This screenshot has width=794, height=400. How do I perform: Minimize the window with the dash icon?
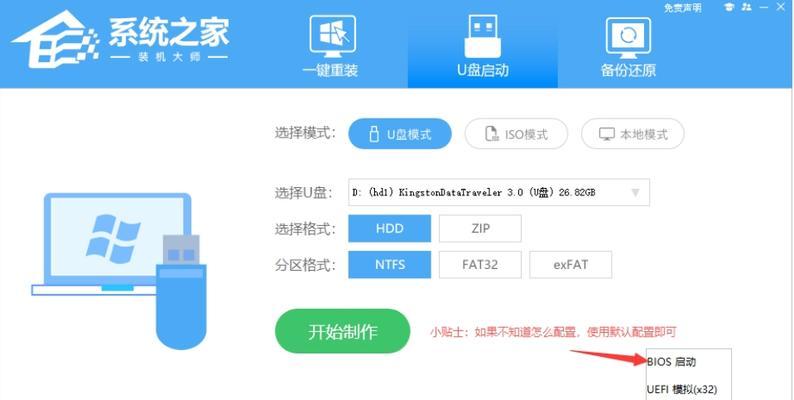(780, 7)
